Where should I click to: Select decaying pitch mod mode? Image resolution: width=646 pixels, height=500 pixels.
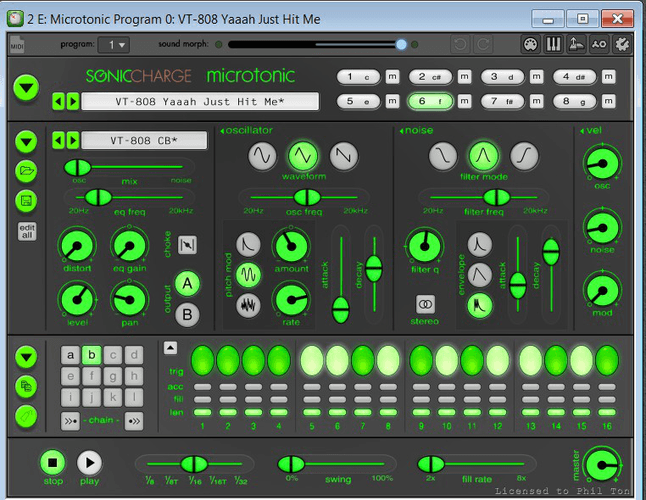(x=248, y=244)
